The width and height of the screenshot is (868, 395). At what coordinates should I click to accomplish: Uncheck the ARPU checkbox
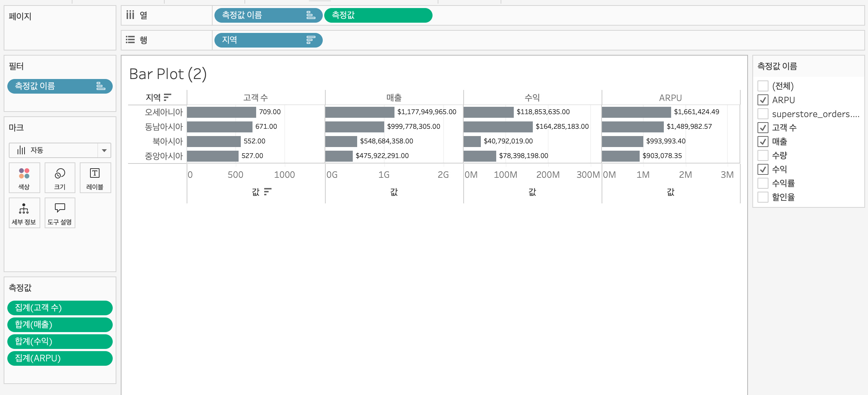pyautogui.click(x=763, y=100)
